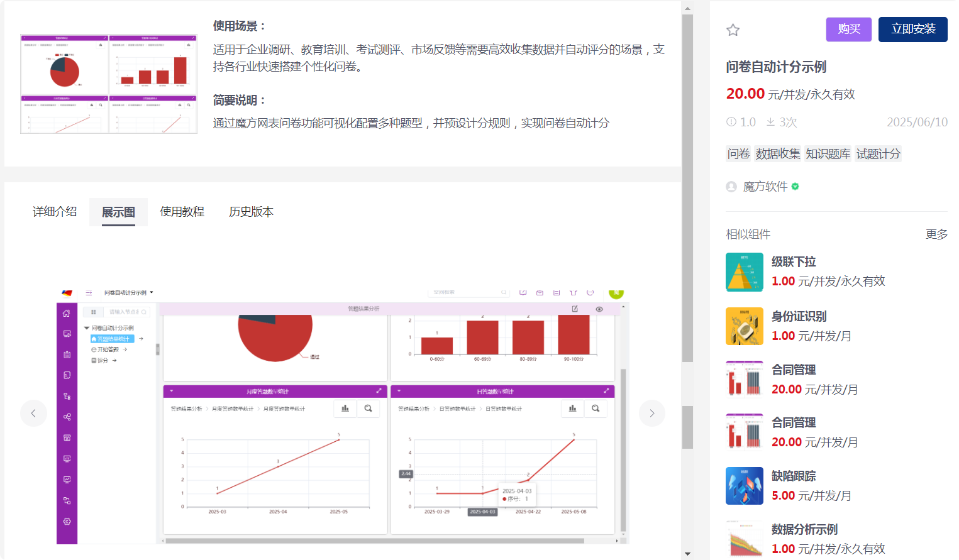Viewport: 959px width, 560px height.
Task: Select the 知识题库 tag
Action: (828, 154)
